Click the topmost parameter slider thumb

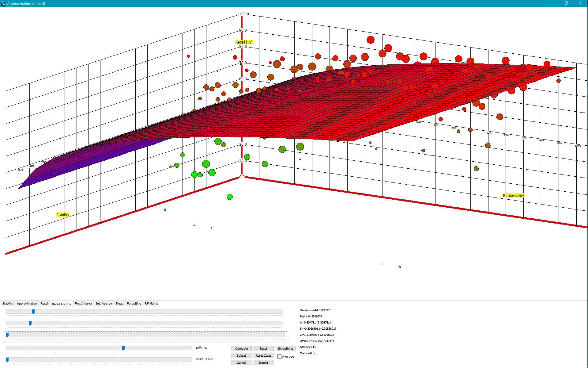click(33, 312)
